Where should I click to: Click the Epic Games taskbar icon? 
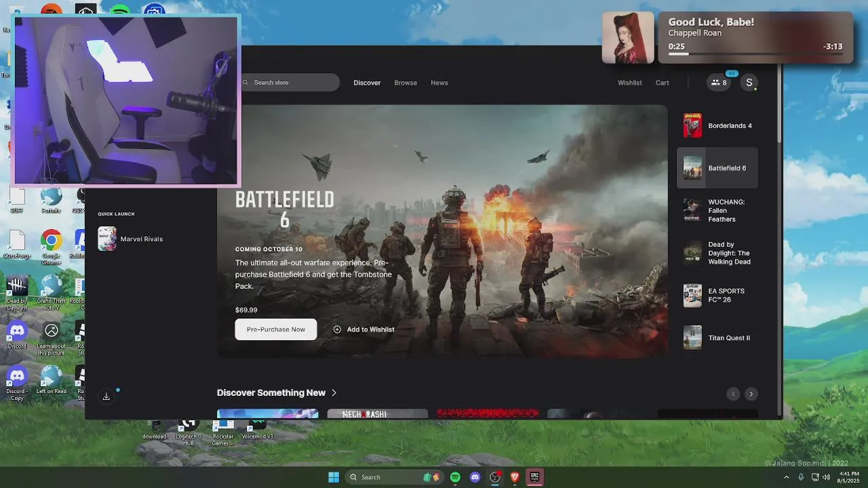point(534,477)
